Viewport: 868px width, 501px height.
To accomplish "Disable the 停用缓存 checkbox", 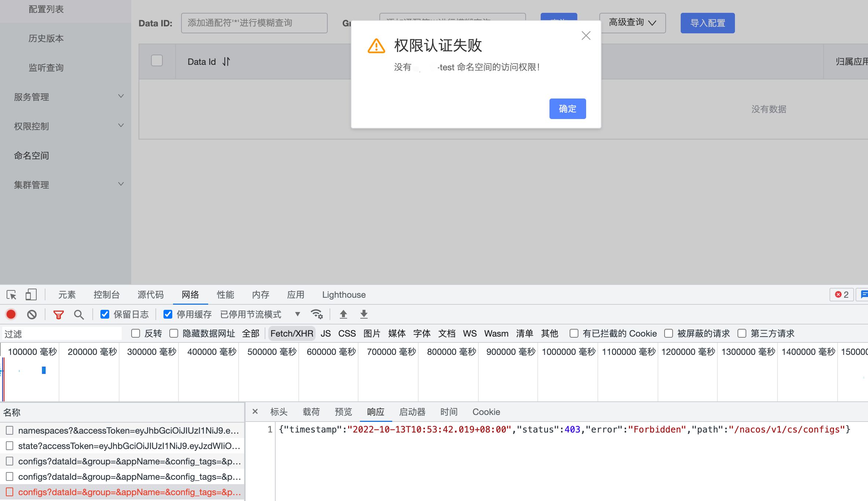I will (168, 314).
